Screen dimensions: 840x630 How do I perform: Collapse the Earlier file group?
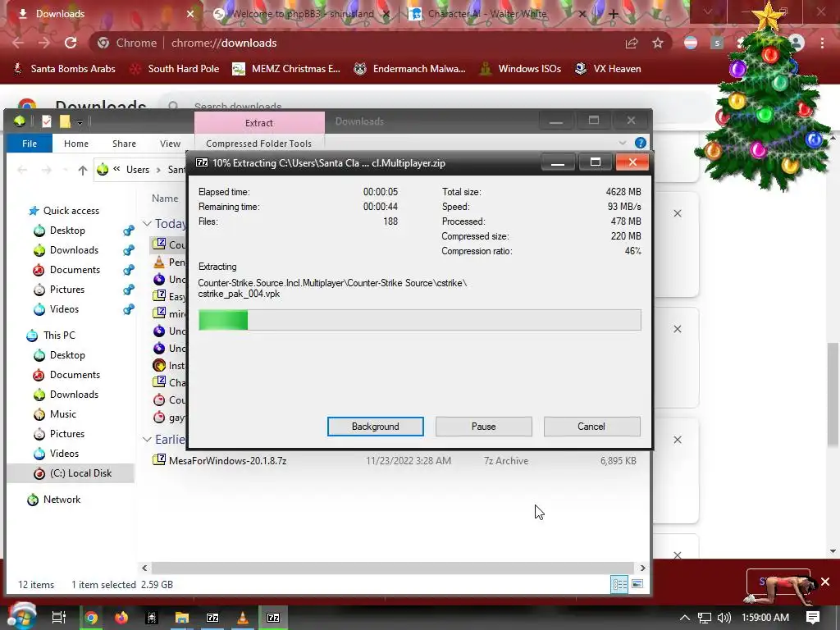(x=147, y=440)
